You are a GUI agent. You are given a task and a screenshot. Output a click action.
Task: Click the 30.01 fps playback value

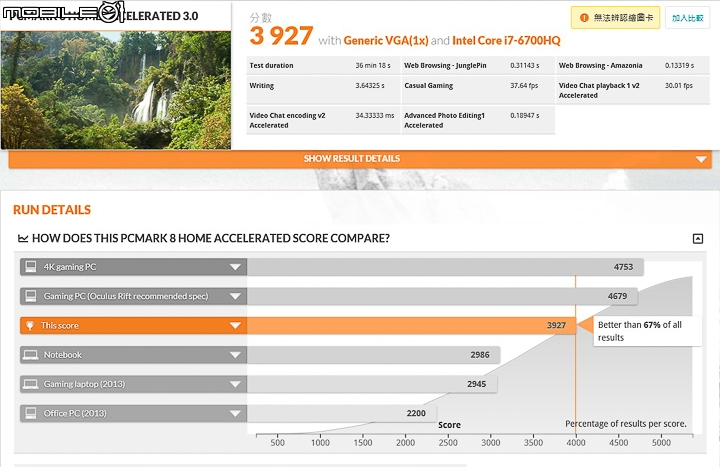pyautogui.click(x=679, y=86)
